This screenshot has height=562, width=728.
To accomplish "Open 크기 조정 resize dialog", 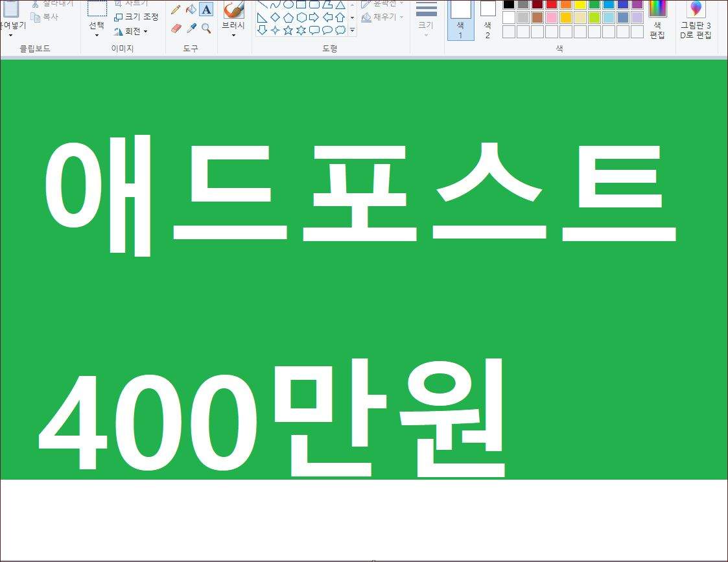I will click(x=137, y=17).
